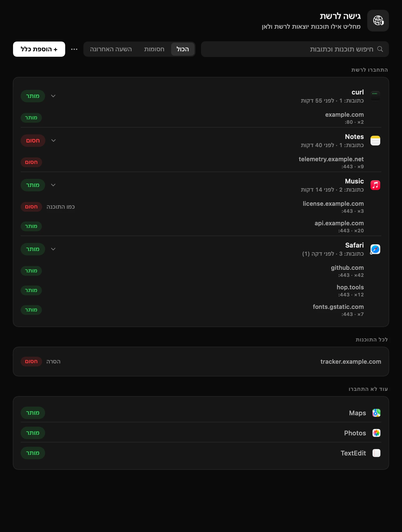Open the three-dots more options menu
This screenshot has width=402, height=532.
click(x=74, y=49)
